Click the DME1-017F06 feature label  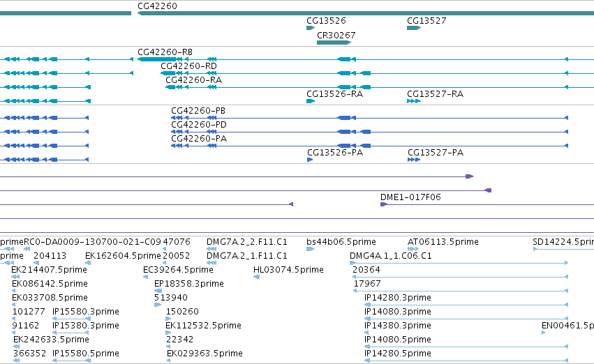click(410, 197)
